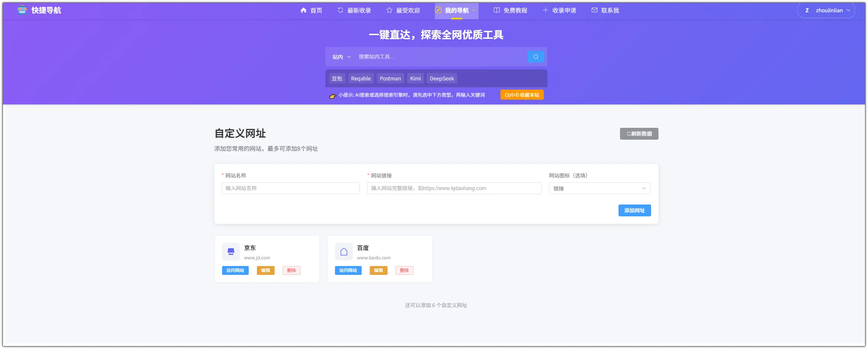
Task: Open the 站内 search scope dropdown
Action: (x=341, y=57)
